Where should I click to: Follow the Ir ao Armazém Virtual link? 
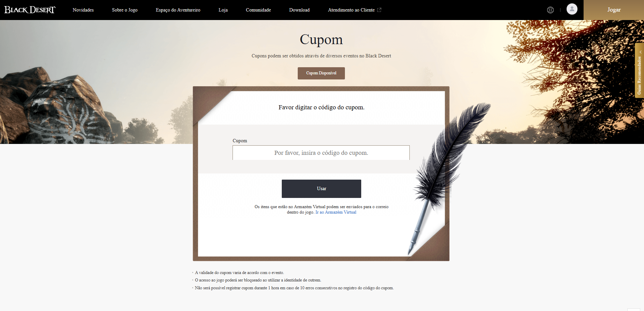tap(336, 212)
